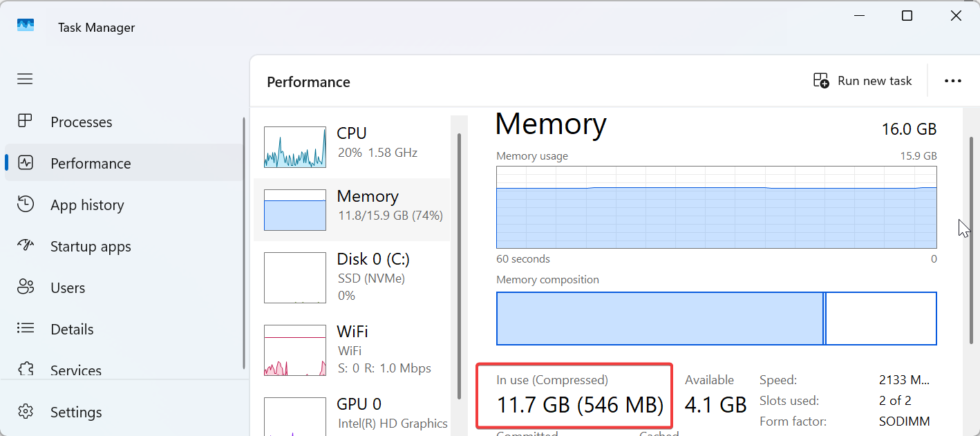Click the Task Manager app icon
980x436 pixels.
26,26
